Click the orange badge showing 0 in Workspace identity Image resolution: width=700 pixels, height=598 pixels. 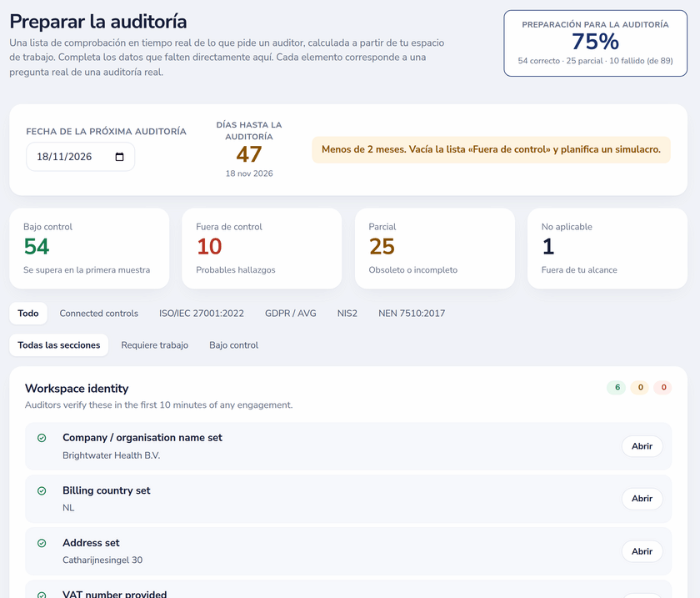[x=640, y=388]
